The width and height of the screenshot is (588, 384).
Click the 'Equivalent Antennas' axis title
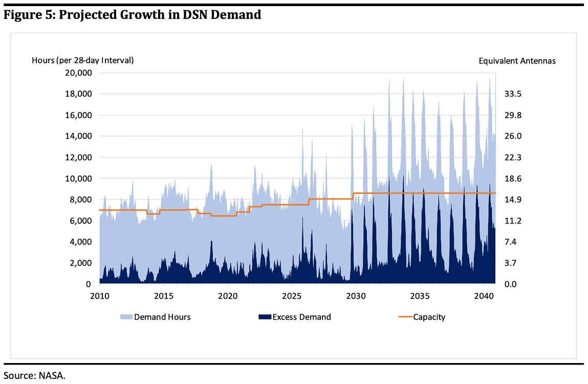click(x=517, y=61)
